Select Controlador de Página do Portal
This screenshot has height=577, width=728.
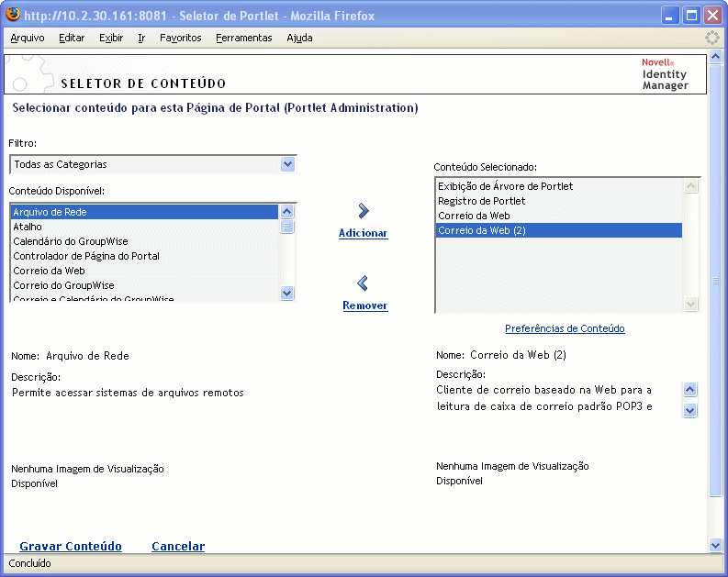[x=144, y=256]
